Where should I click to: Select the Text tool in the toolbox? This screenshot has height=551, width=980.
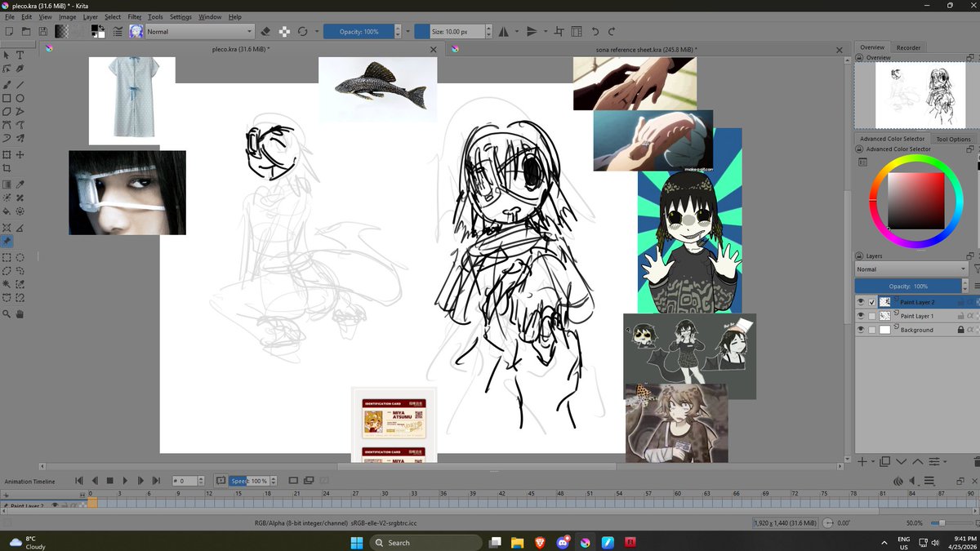pos(20,55)
